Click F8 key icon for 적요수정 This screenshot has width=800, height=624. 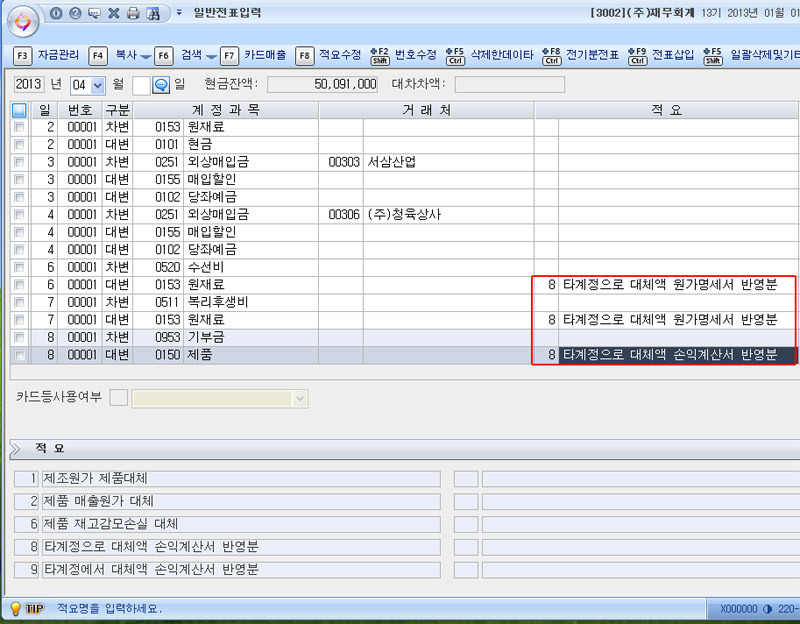tap(305, 56)
